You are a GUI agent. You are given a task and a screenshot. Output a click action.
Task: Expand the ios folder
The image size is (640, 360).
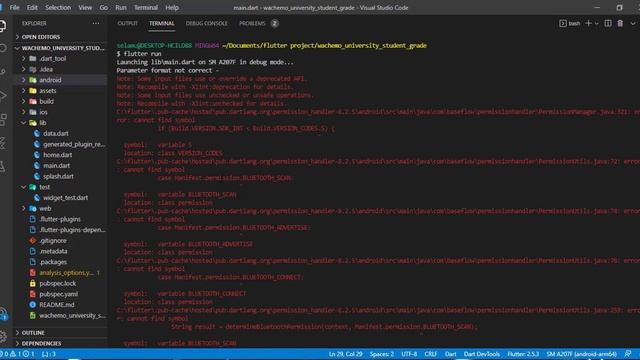click(43, 112)
